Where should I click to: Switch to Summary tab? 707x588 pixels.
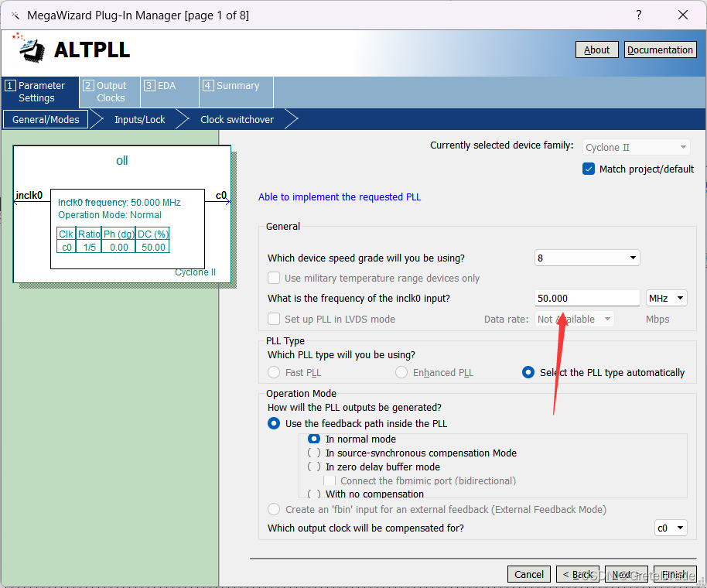point(236,91)
